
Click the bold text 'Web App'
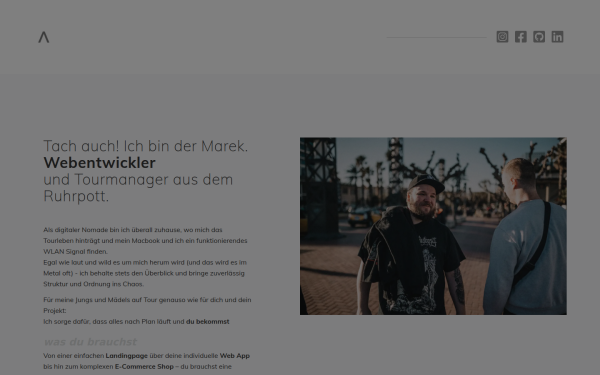pyautogui.click(x=235, y=355)
